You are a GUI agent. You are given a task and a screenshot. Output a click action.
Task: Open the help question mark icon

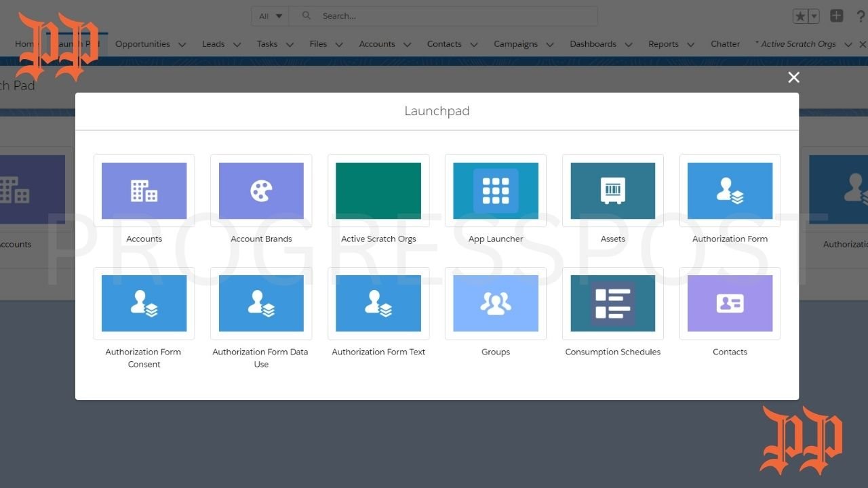coord(861,16)
